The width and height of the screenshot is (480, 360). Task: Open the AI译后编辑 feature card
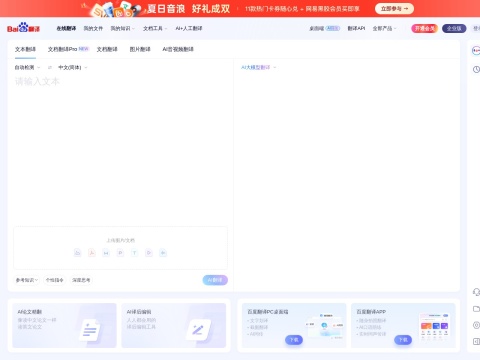174,325
